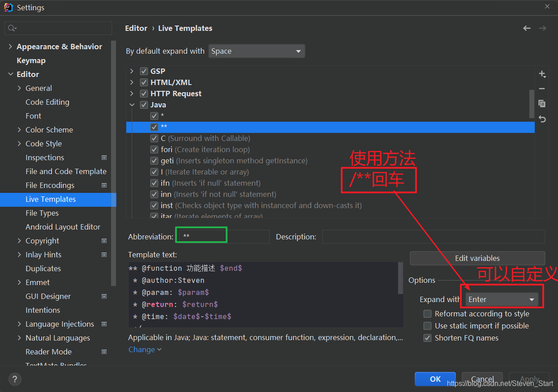
Task: Click project-level icon beside Language Injections
Action: point(104,324)
